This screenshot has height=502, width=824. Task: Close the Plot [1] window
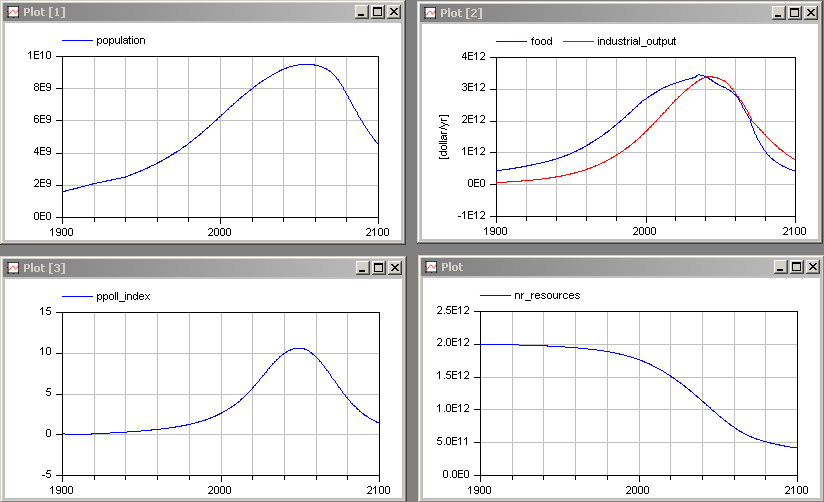coord(393,12)
